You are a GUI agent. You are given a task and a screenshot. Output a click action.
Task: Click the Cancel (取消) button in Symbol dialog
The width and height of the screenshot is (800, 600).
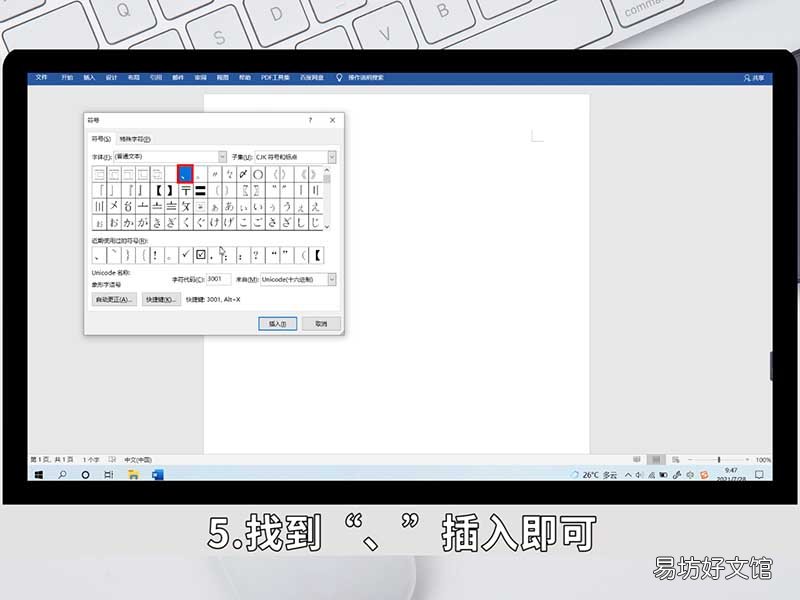pyautogui.click(x=321, y=323)
